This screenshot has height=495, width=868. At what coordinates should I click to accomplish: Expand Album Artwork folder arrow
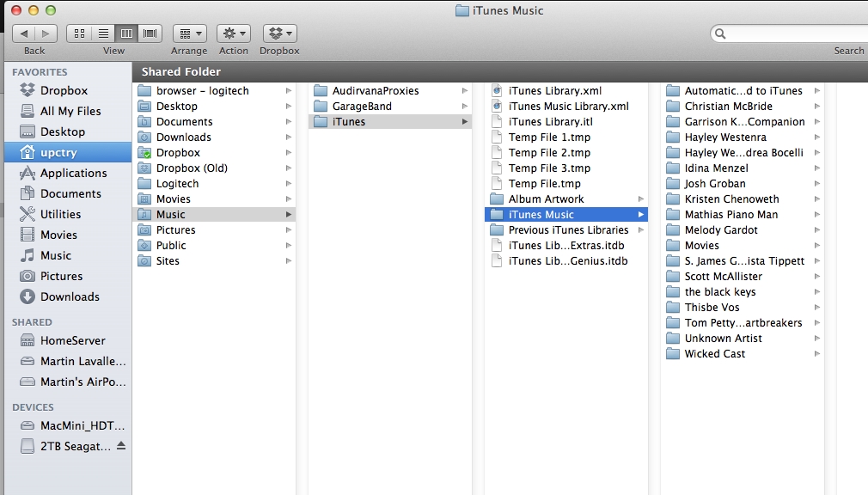click(641, 199)
